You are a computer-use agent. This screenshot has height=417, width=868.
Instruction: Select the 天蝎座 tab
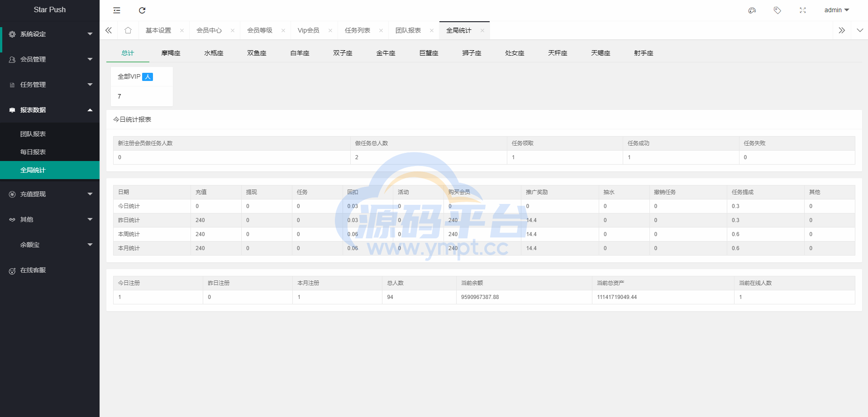point(601,53)
